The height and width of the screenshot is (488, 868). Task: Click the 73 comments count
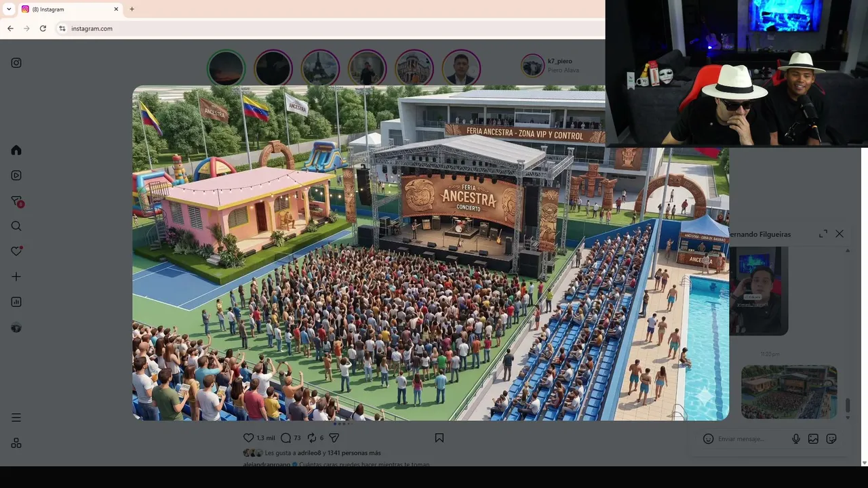tap(297, 438)
